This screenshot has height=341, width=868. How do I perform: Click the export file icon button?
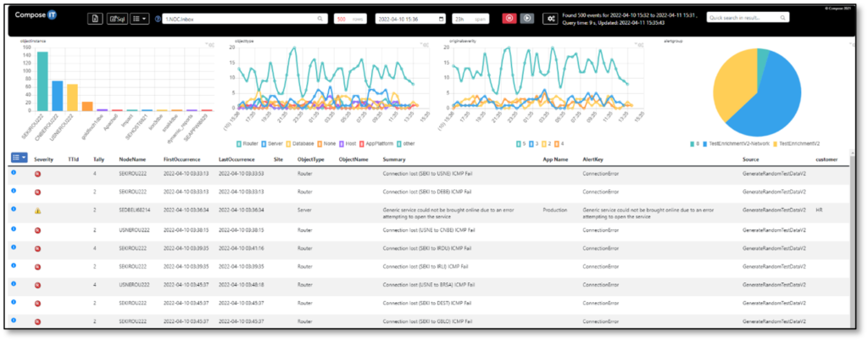95,18
